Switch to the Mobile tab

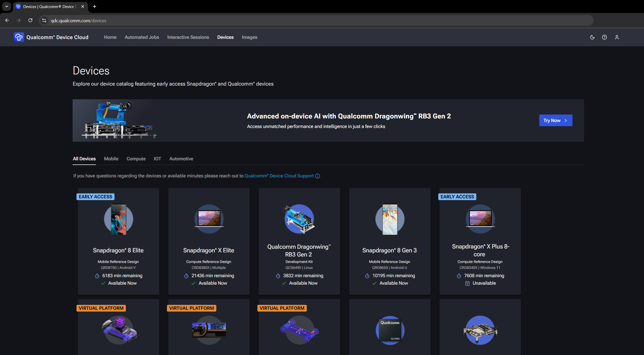click(x=111, y=159)
